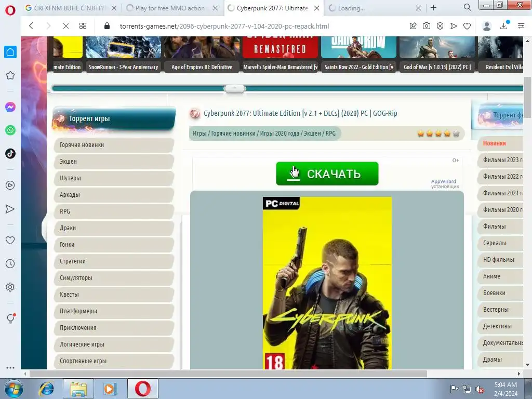The height and width of the screenshot is (399, 532).
Task: Search in open tabs
Action: click(467, 7)
